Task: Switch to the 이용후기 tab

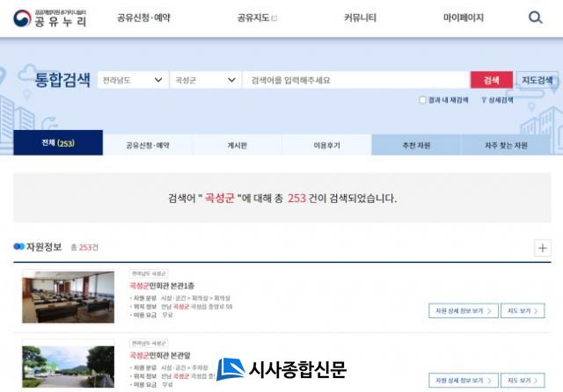Action: (x=326, y=144)
